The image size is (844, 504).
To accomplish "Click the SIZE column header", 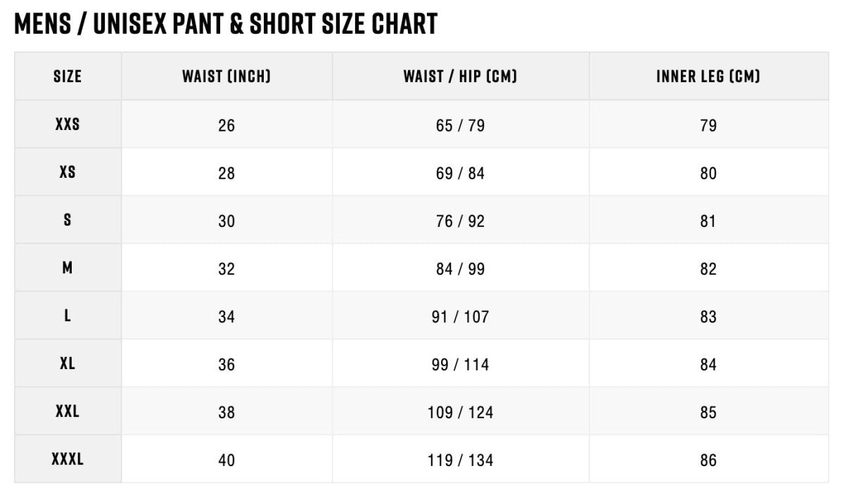I will pyautogui.click(x=68, y=76).
